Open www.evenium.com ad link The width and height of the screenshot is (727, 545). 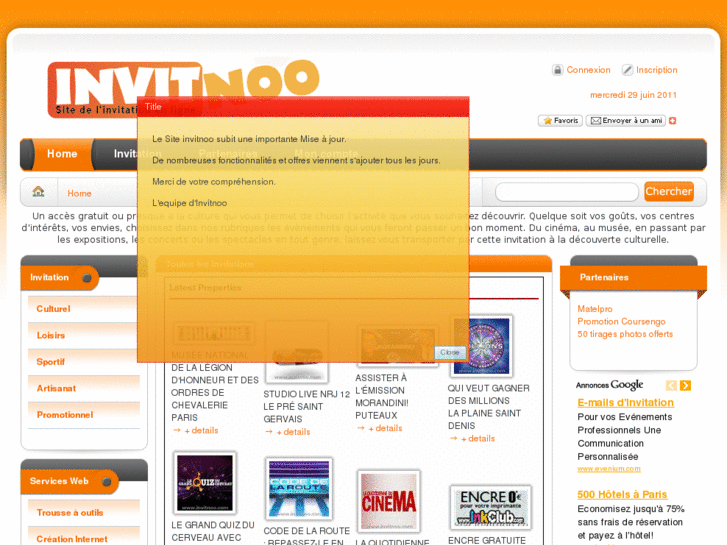point(609,469)
